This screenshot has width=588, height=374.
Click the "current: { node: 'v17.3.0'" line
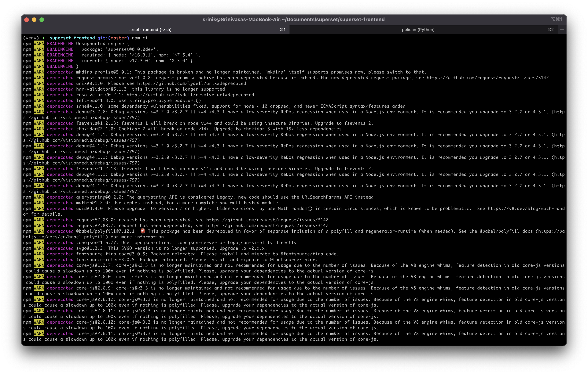tap(137, 61)
